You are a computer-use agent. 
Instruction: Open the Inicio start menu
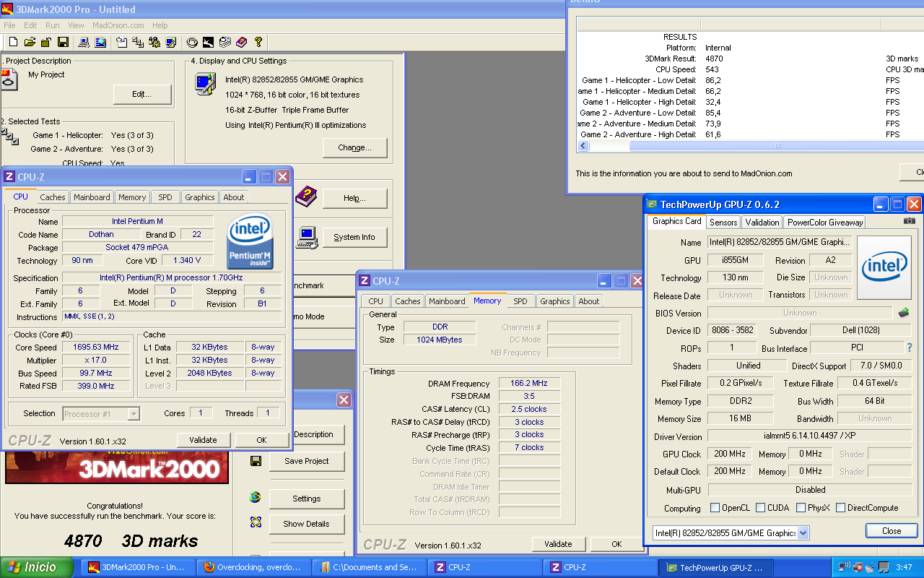tap(36, 567)
